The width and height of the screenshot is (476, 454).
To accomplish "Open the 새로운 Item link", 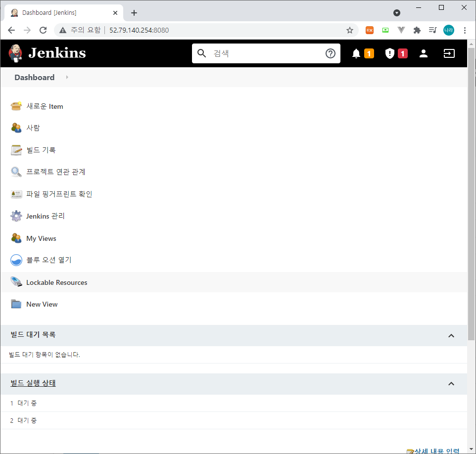I will 45,106.
